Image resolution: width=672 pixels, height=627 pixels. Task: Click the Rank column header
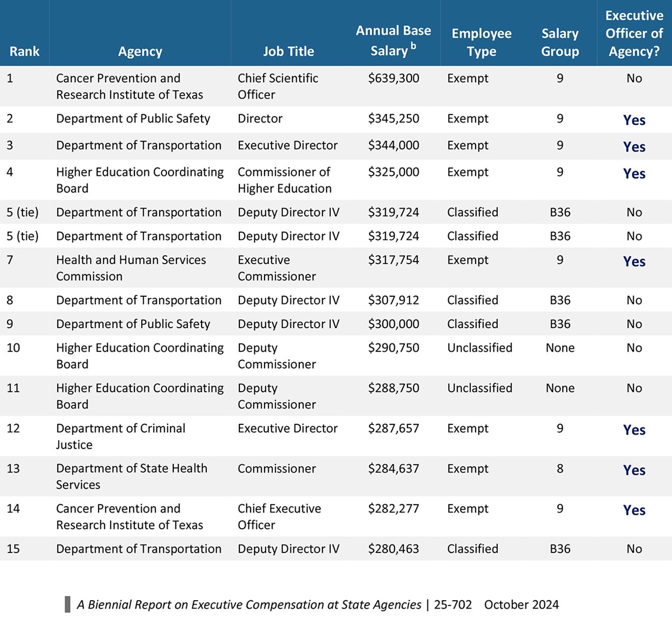(24, 51)
